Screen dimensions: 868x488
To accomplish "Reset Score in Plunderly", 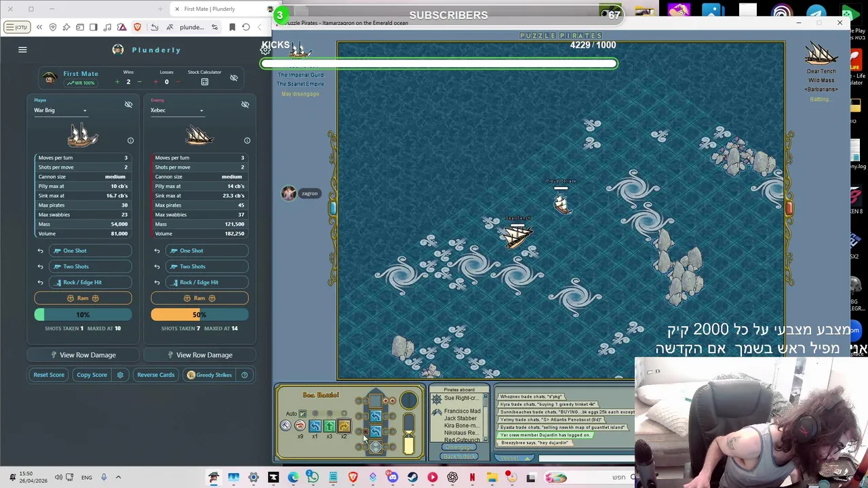I will (x=49, y=375).
